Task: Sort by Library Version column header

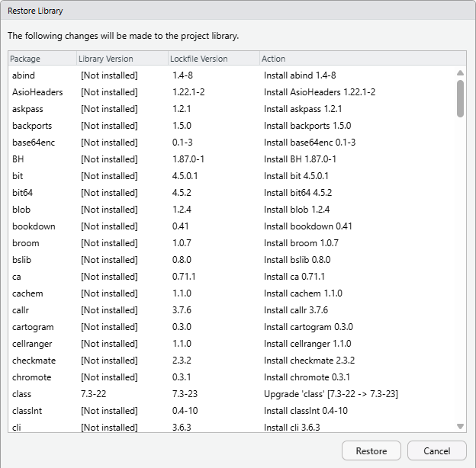Action: 122,59
